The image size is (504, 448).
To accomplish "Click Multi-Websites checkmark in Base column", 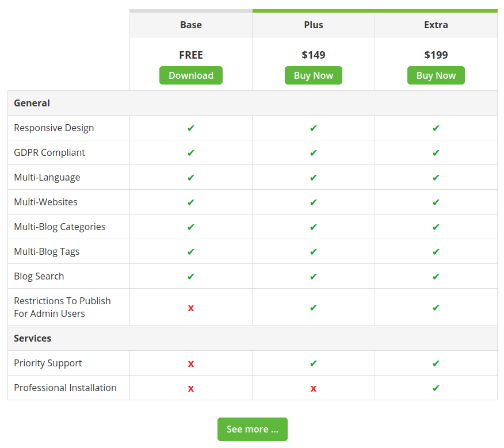I will click(191, 202).
